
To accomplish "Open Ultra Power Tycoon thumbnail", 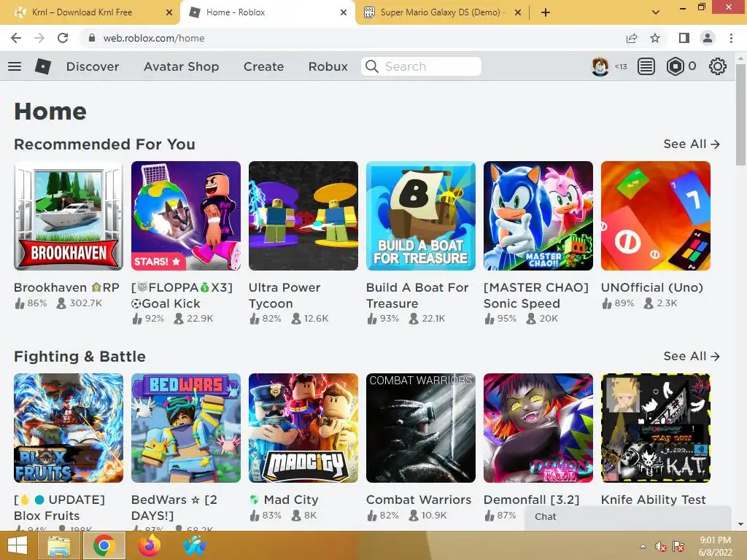I will click(x=303, y=216).
